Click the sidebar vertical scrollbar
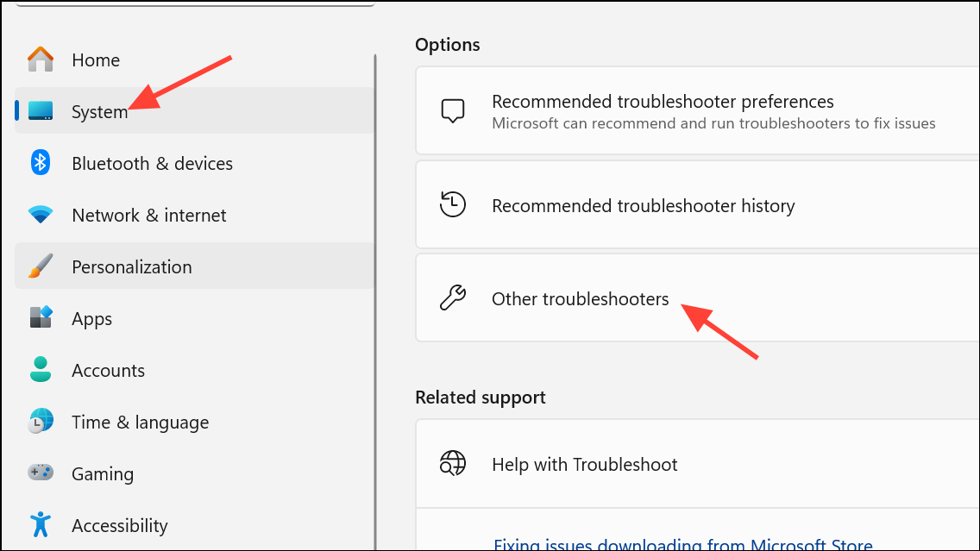The width and height of the screenshot is (980, 551). click(x=375, y=302)
